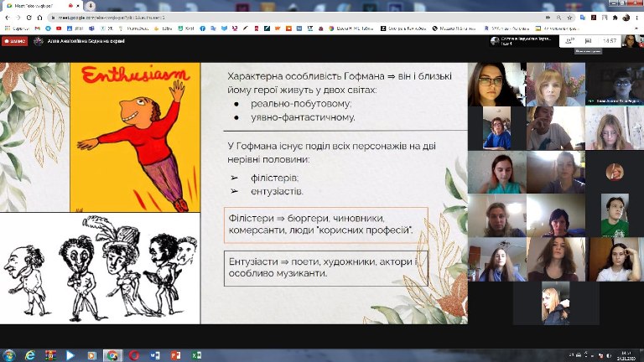Open the Chrome three-dot menu
644x362 pixels.
(x=636, y=18)
